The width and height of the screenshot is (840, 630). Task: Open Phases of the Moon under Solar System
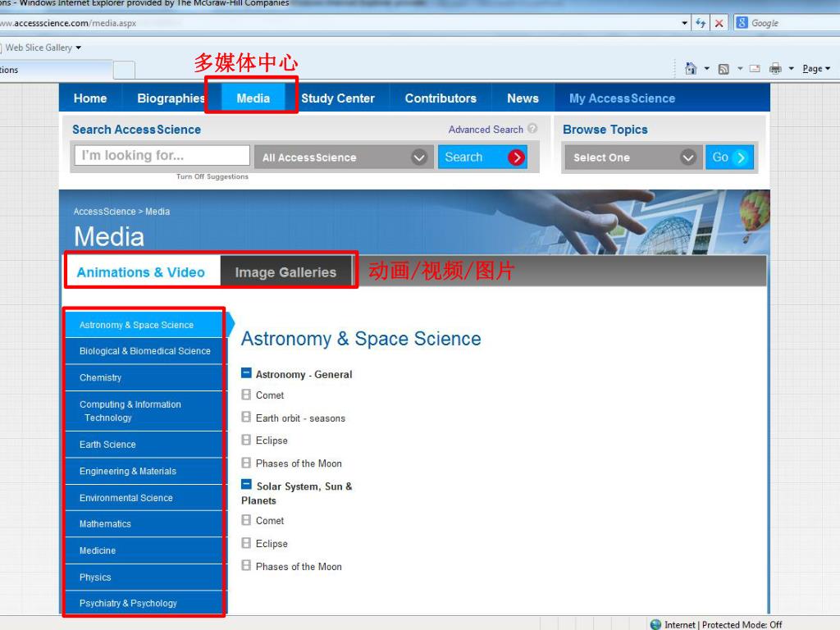coord(299,567)
